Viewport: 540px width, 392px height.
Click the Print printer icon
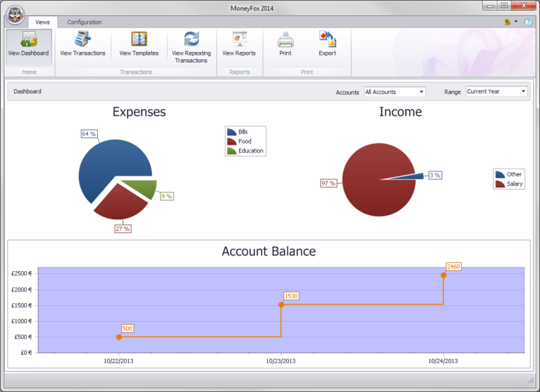pyautogui.click(x=286, y=40)
